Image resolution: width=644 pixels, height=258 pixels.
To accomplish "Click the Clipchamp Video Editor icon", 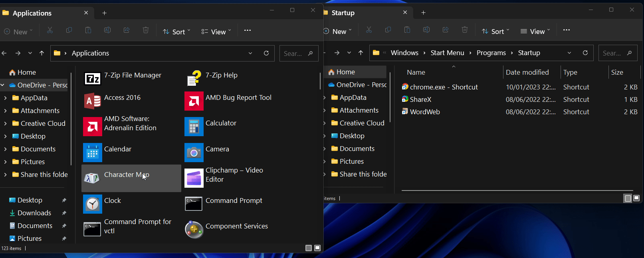I will click(194, 178).
